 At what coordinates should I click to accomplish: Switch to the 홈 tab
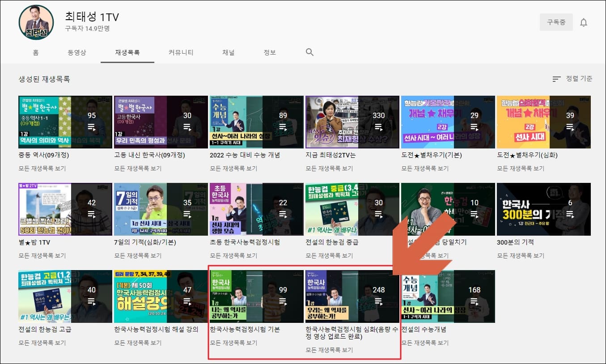(x=36, y=52)
